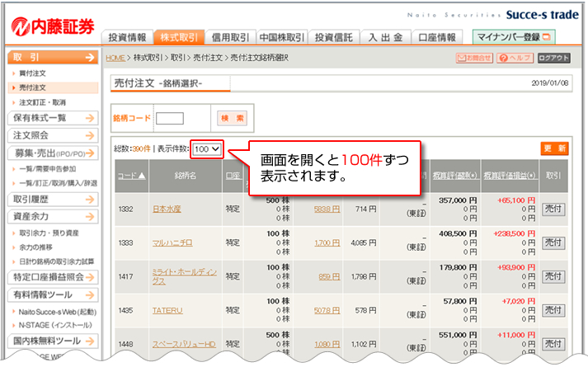Select the 口座情報 tab
The height and width of the screenshot is (367, 588).
[x=437, y=37]
